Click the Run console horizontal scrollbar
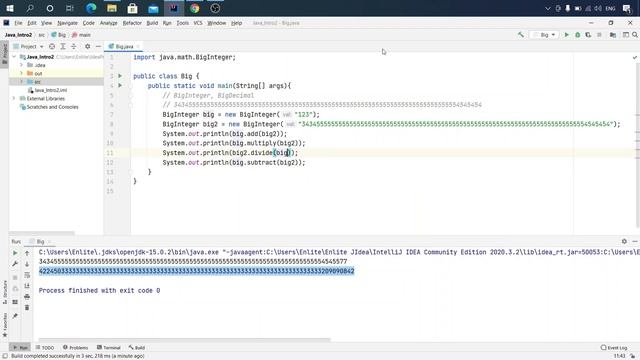This screenshot has height=360, width=640. pos(184,339)
